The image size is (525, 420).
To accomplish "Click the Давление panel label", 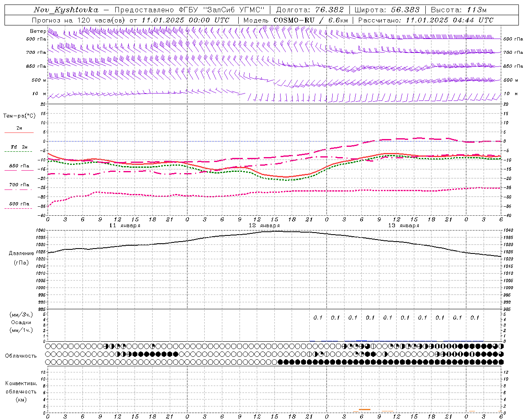I will pyautogui.click(x=21, y=253).
